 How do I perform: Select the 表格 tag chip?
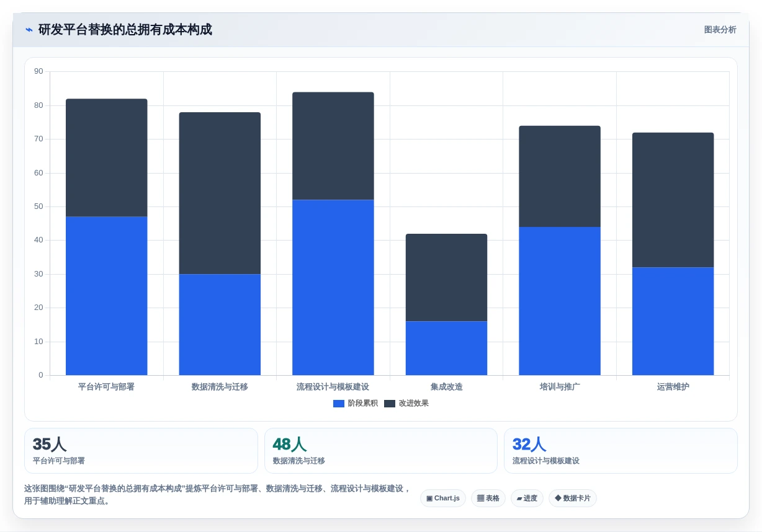coord(488,498)
